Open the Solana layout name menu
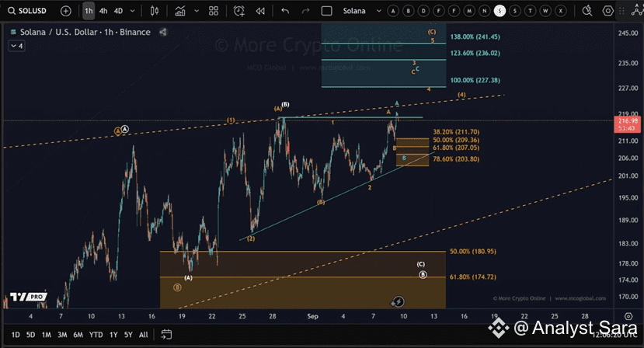The width and height of the screenshot is (644, 348). [x=354, y=11]
